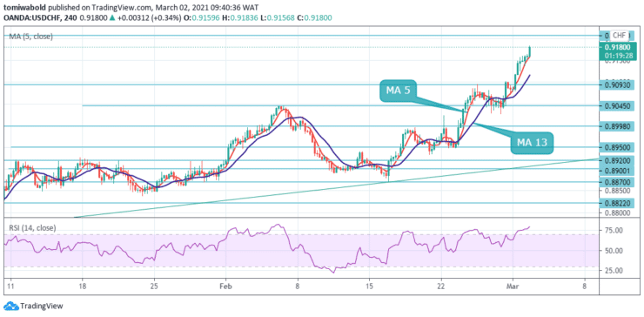Click the 15 date on time axis

pos(369,286)
